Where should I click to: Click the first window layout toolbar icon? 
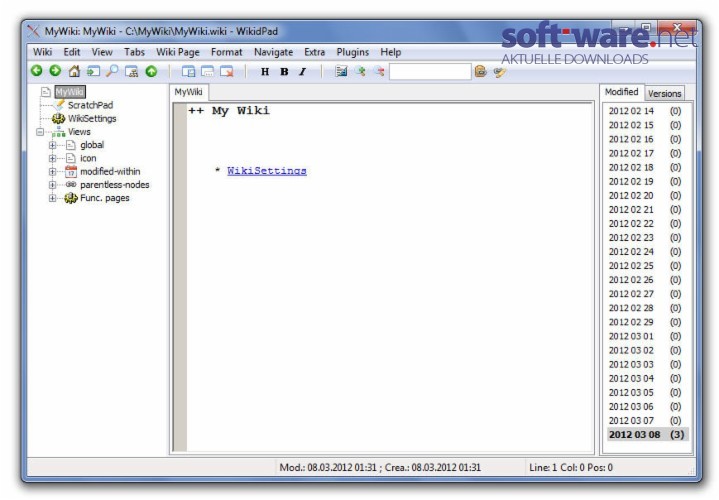(188, 72)
